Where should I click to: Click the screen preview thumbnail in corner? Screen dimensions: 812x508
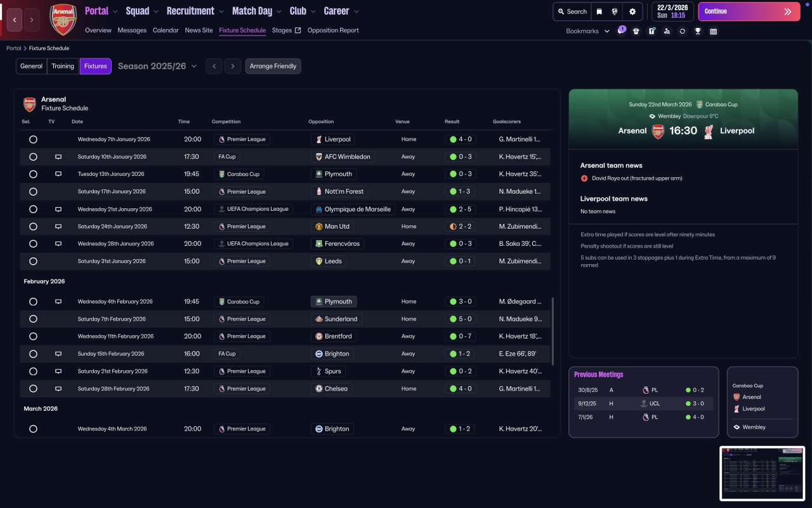click(x=762, y=473)
